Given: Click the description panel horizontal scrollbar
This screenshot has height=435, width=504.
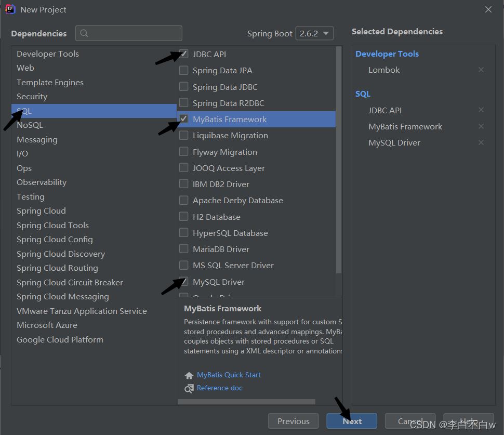Looking at the screenshot, I should pos(246,402).
